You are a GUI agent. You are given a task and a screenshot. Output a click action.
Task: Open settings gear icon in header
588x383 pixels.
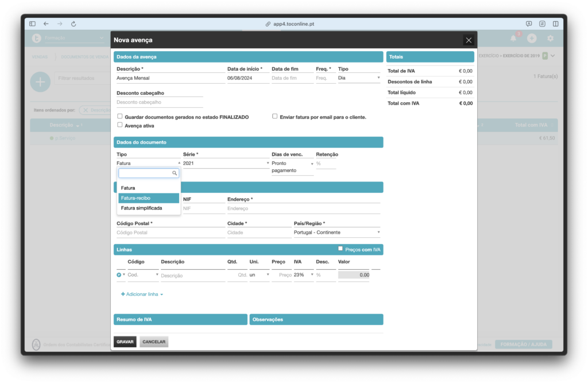(550, 38)
